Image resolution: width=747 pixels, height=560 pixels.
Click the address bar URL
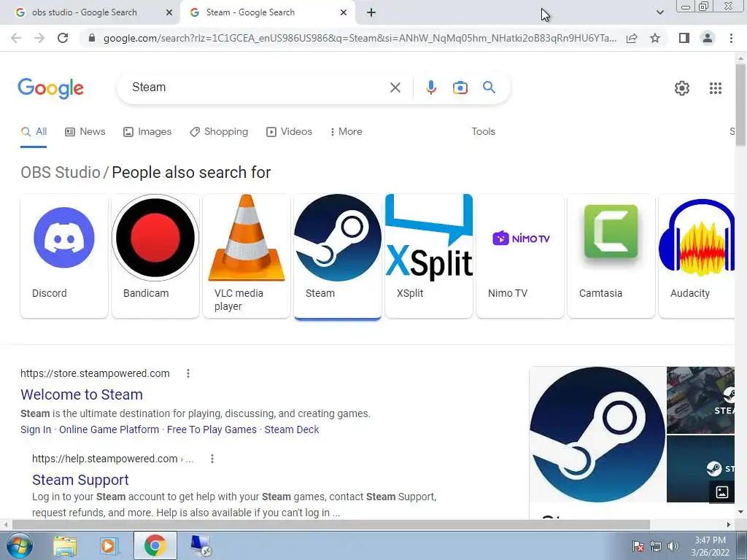click(360, 38)
